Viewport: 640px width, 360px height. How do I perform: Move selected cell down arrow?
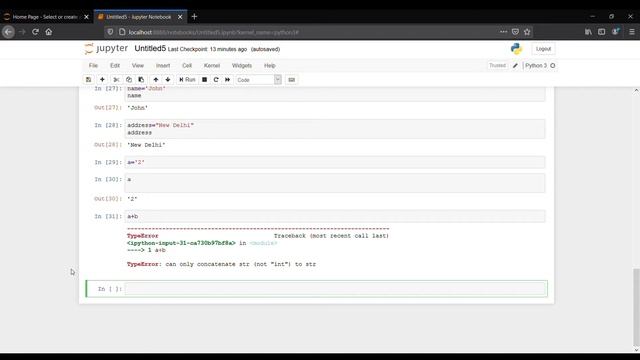point(168,80)
